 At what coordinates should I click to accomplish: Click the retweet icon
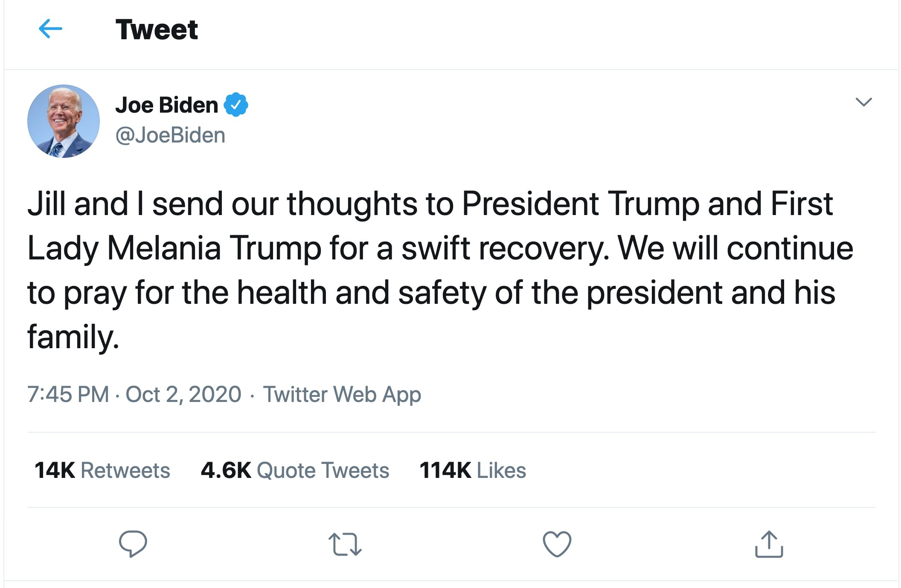346,543
